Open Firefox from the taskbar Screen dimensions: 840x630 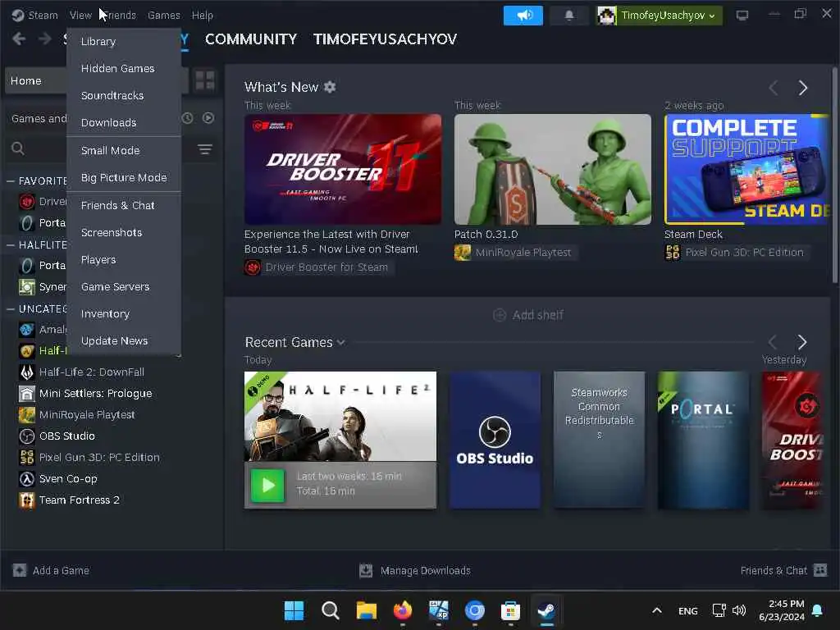point(402,610)
